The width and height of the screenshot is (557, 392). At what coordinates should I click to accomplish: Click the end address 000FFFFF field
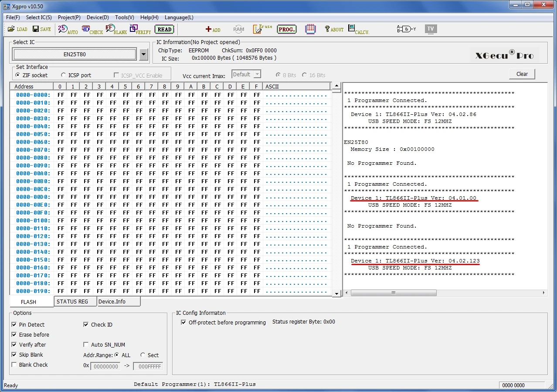point(148,366)
